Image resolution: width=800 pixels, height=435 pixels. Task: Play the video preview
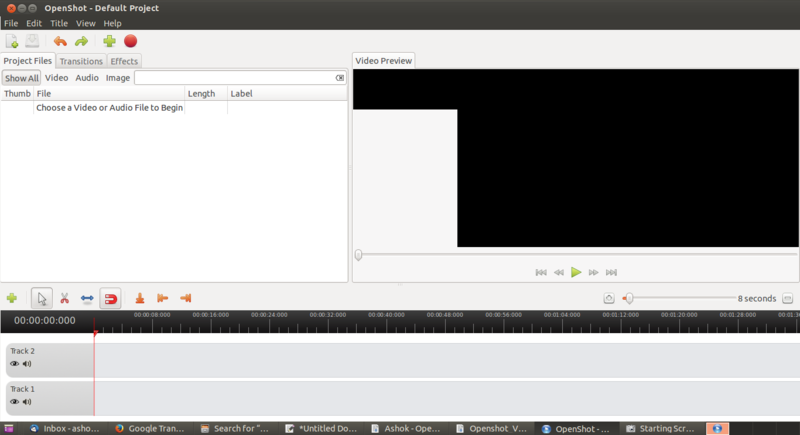pyautogui.click(x=576, y=272)
